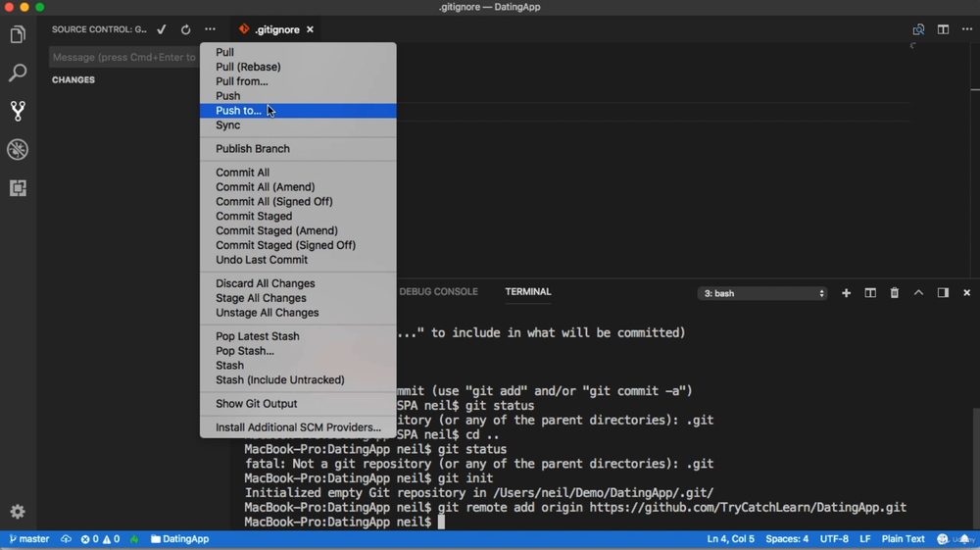Open editor more actions ellipsis
980x550 pixels.
tap(967, 29)
